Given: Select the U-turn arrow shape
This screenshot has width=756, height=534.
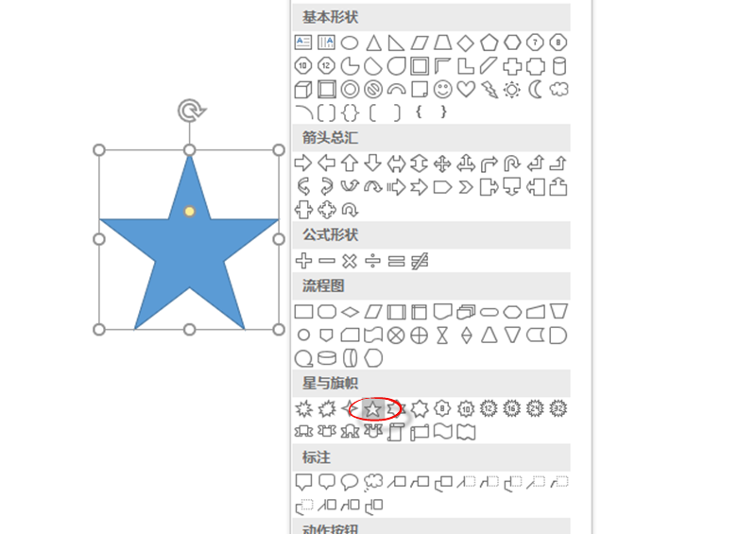Looking at the screenshot, I should pos(512,164).
